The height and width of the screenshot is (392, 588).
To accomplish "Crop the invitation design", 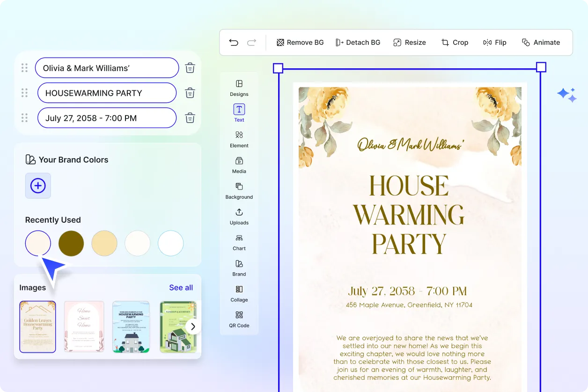I will pos(455,42).
